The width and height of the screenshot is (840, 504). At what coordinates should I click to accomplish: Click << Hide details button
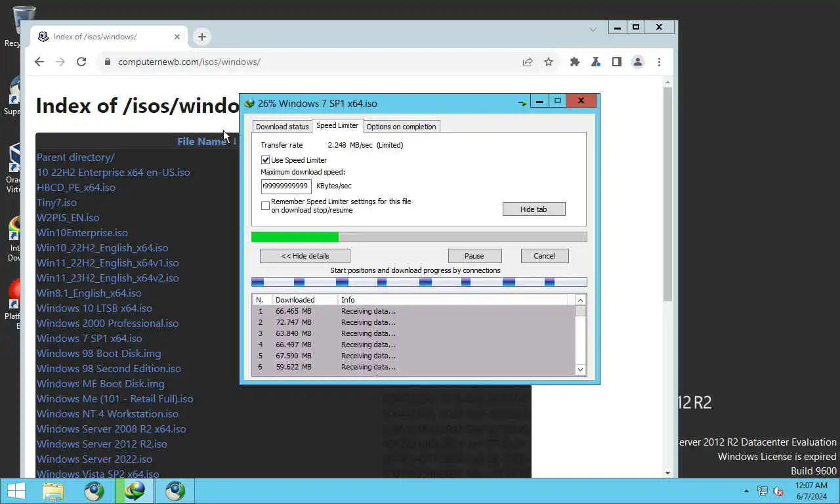point(305,256)
